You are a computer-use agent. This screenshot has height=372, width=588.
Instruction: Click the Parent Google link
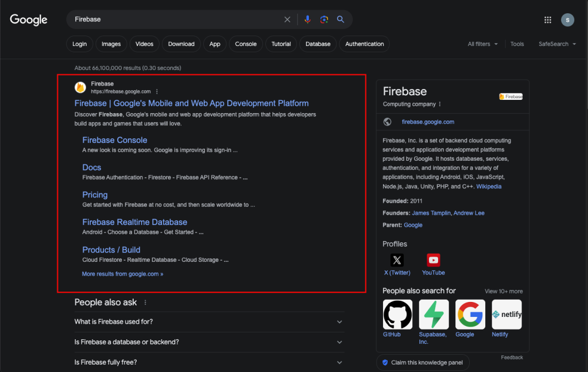coord(413,225)
